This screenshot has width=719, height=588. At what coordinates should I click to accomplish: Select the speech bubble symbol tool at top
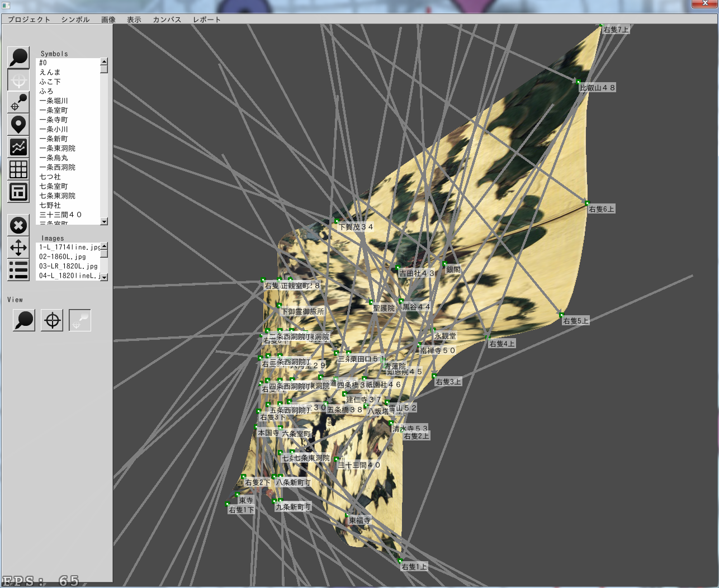pos(18,58)
